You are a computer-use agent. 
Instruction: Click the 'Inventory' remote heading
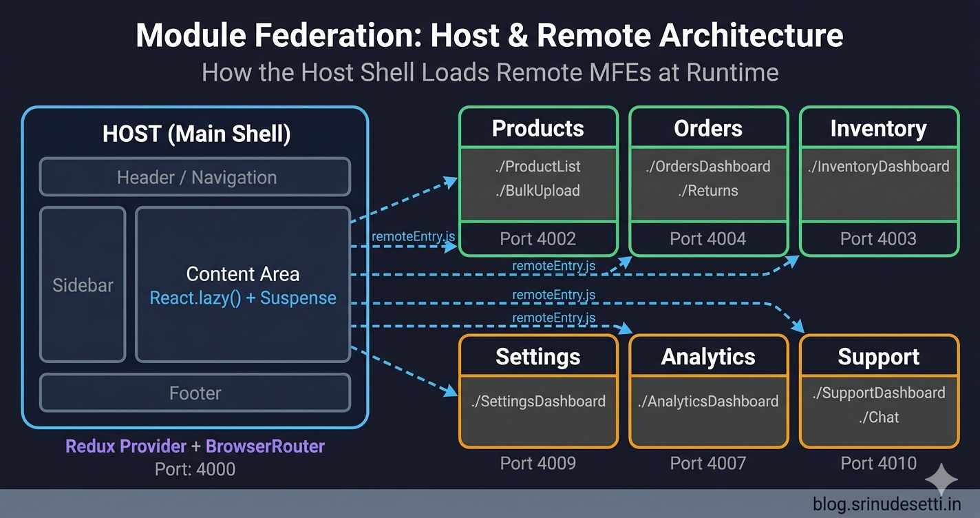879,129
